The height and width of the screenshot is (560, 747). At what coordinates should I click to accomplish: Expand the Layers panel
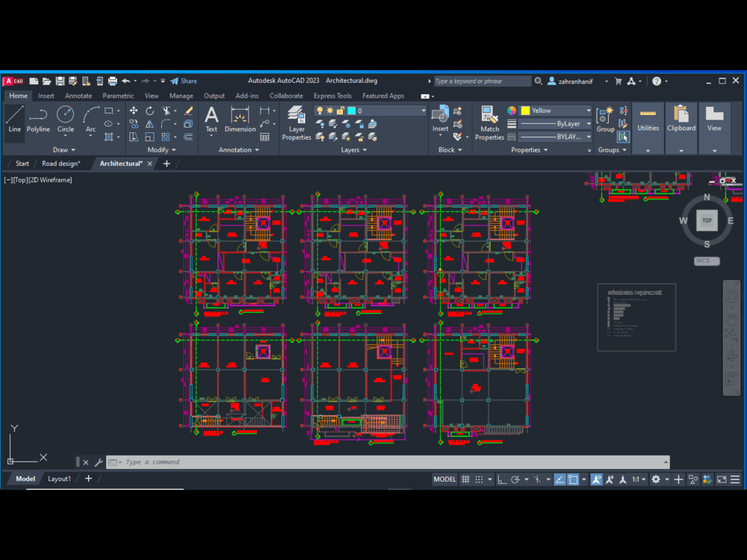click(x=353, y=150)
